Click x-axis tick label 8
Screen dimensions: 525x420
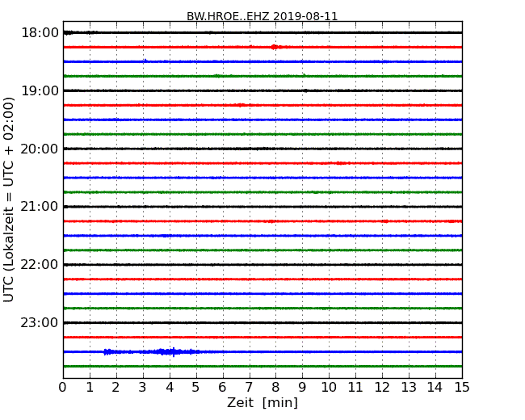tap(275, 388)
